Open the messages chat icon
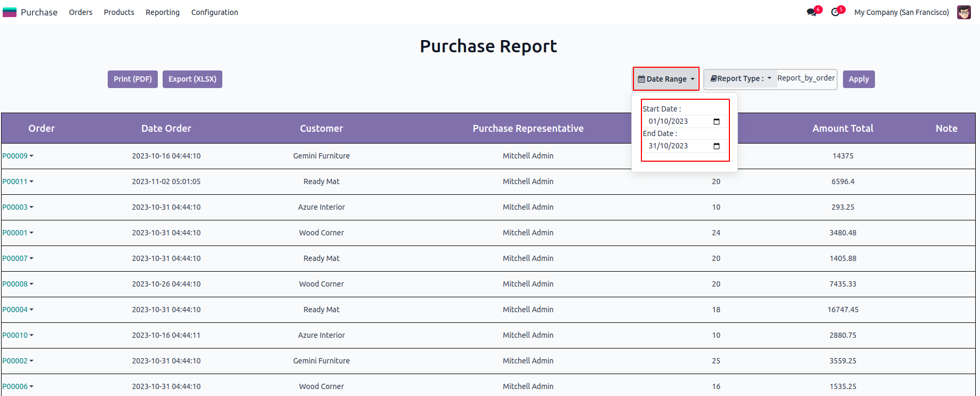 click(812, 12)
